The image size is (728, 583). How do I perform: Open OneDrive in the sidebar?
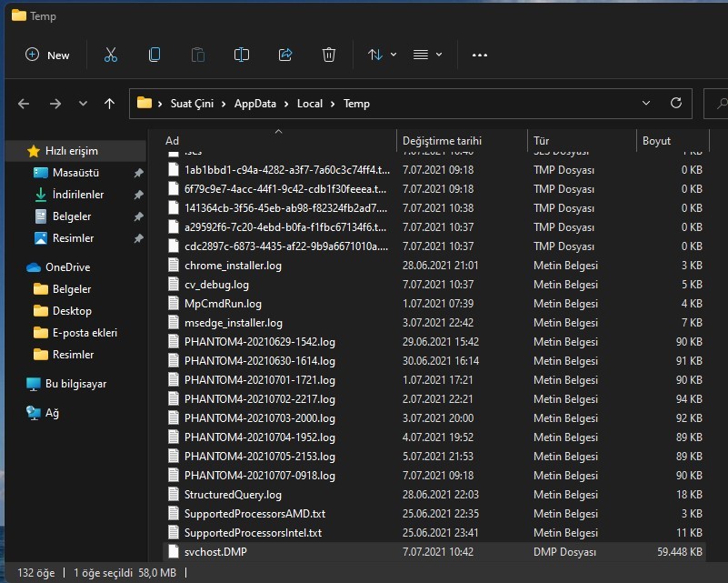[x=67, y=267]
